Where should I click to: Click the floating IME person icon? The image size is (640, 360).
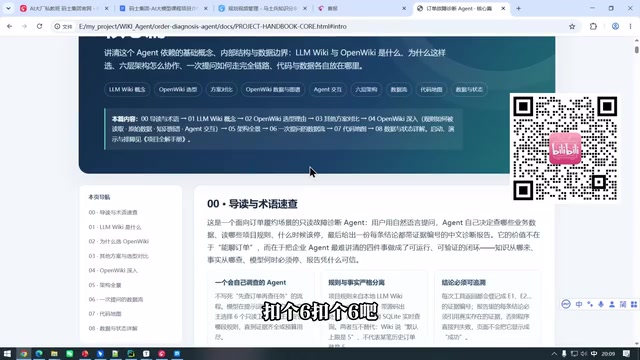coord(612,304)
